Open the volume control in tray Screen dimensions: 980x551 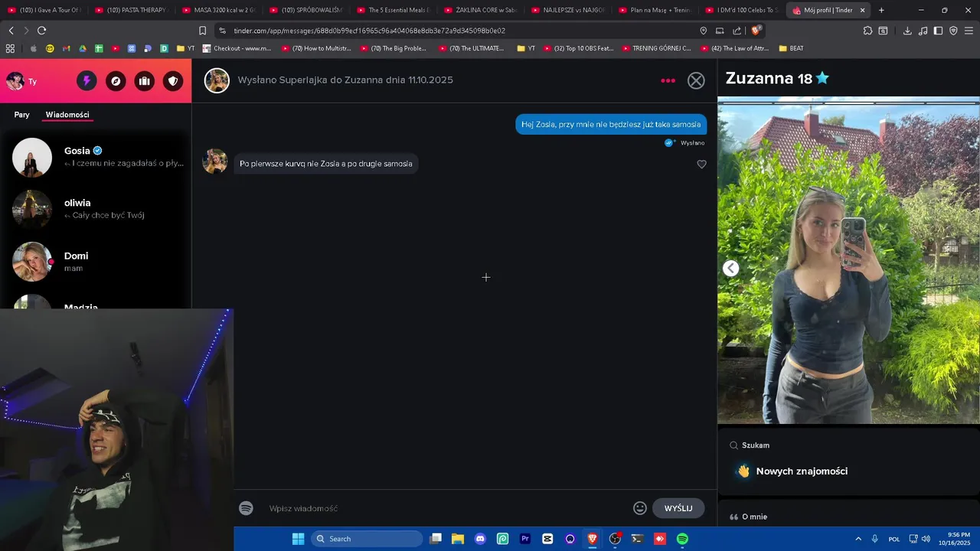(926, 539)
